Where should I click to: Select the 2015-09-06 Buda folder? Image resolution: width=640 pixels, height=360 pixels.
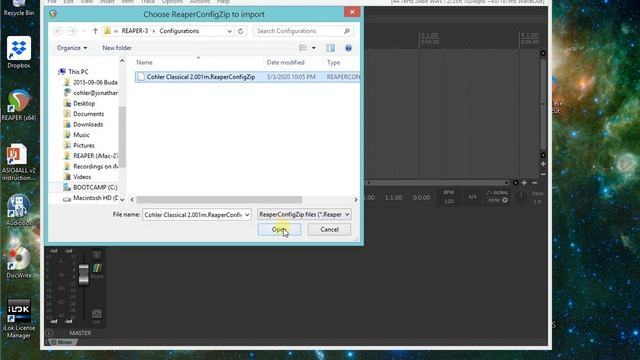(91, 82)
